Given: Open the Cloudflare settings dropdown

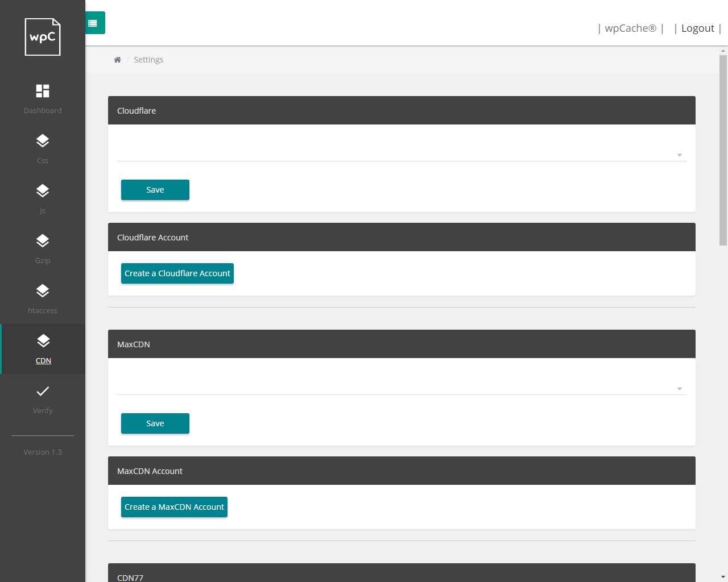Looking at the screenshot, I should click(x=402, y=151).
